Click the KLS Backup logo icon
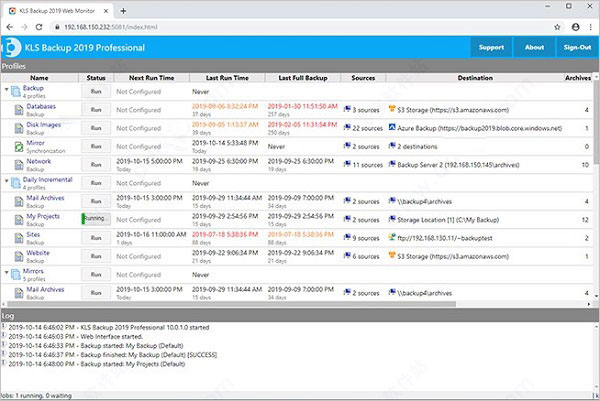This screenshot has width=600, height=401. pyautogui.click(x=11, y=47)
